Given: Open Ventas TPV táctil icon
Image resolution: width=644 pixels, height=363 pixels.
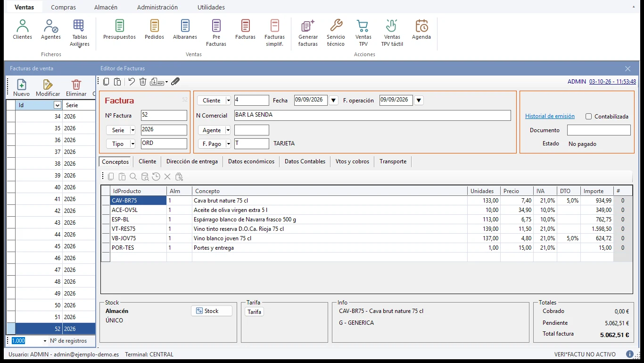Looking at the screenshot, I should pyautogui.click(x=392, y=33).
